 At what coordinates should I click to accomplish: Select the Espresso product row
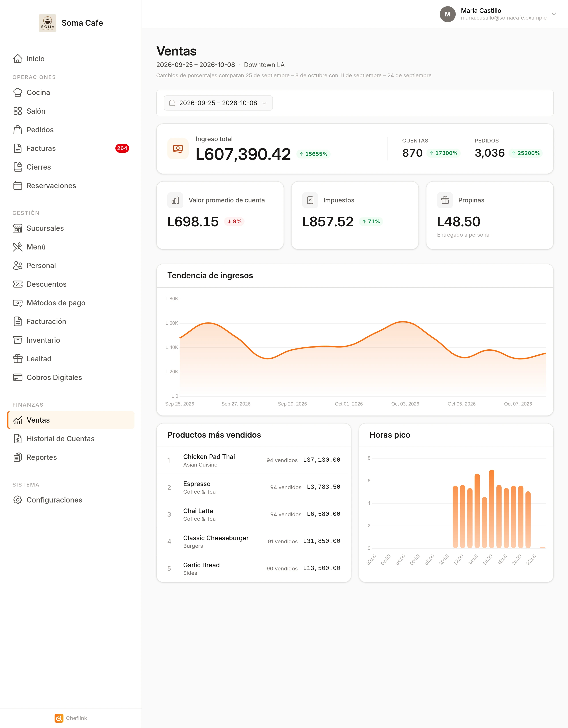pyautogui.click(x=254, y=487)
